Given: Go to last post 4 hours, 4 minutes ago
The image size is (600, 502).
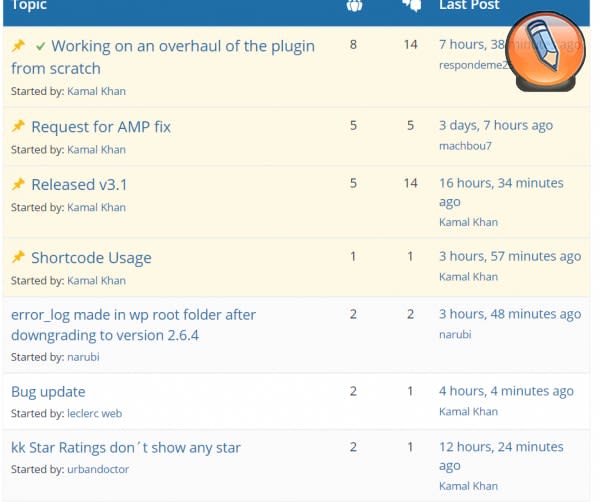Looking at the screenshot, I should tap(506, 391).
